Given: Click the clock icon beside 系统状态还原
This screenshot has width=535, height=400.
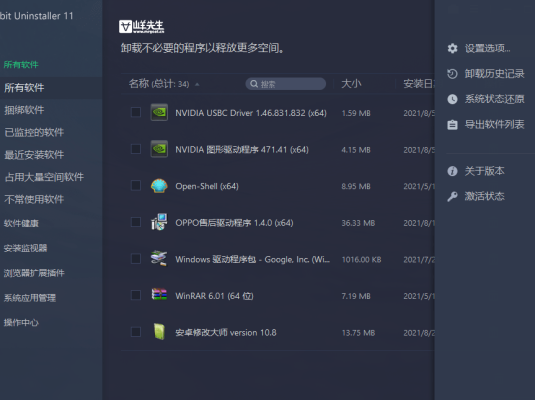Looking at the screenshot, I should [452, 99].
